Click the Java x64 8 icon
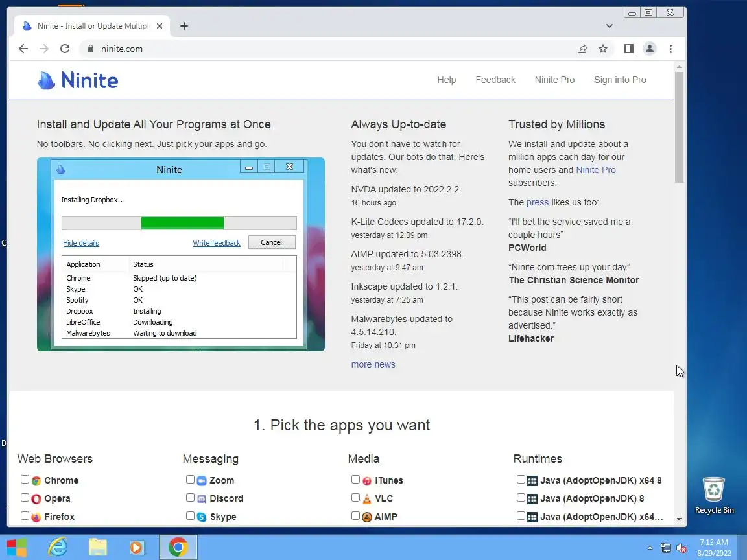This screenshot has height=560, width=747. pyautogui.click(x=532, y=481)
